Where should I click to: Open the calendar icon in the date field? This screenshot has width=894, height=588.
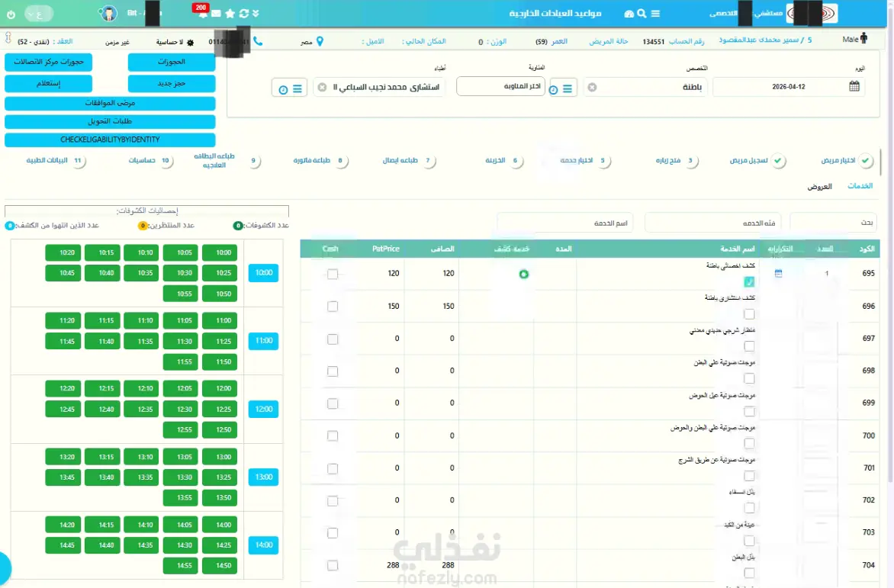tap(854, 87)
